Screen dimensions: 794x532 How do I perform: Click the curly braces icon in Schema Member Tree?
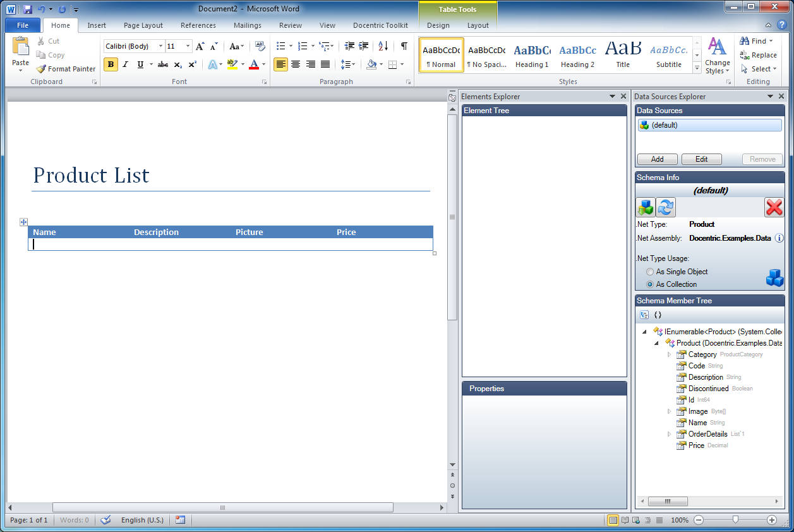point(658,315)
